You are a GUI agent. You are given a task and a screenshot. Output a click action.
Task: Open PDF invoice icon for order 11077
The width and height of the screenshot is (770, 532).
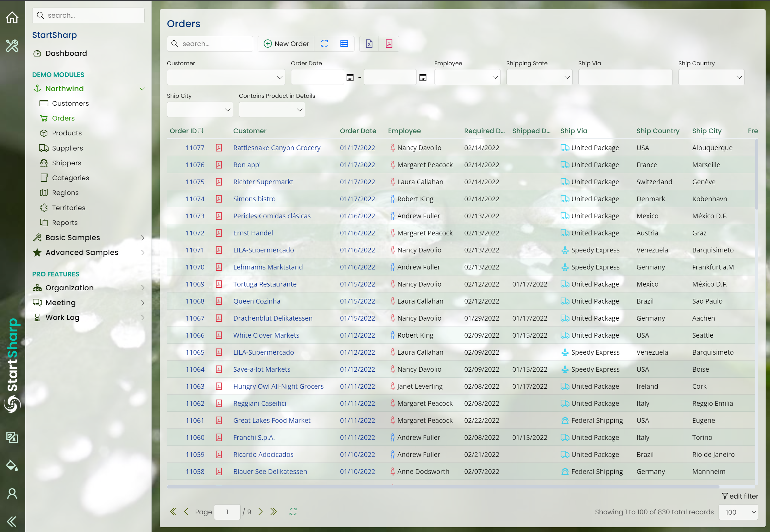(x=219, y=148)
